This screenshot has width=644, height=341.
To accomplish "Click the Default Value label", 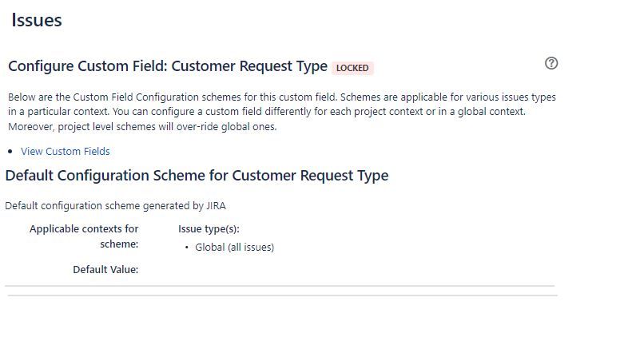I will [x=105, y=270].
